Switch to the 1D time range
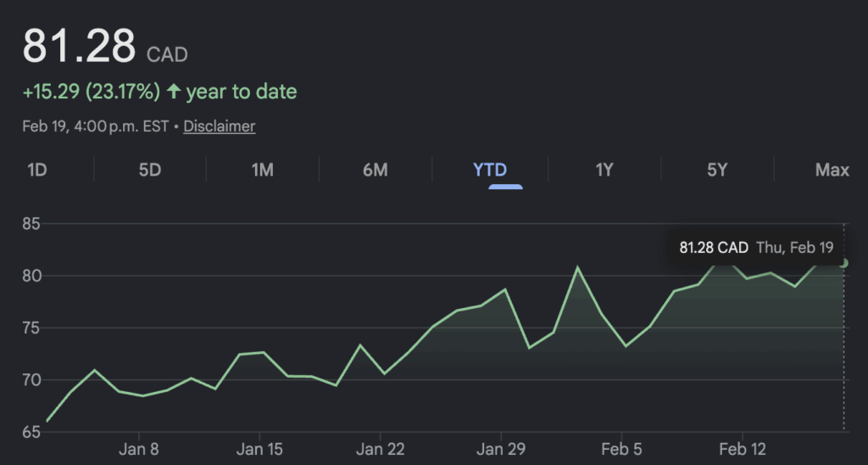This screenshot has height=465, width=868. [x=36, y=170]
